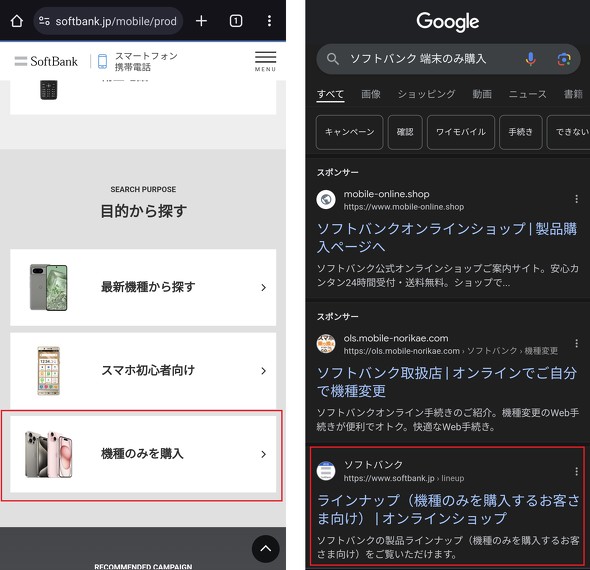
Task: Tap the SoftBank logo
Action: pos(46,61)
